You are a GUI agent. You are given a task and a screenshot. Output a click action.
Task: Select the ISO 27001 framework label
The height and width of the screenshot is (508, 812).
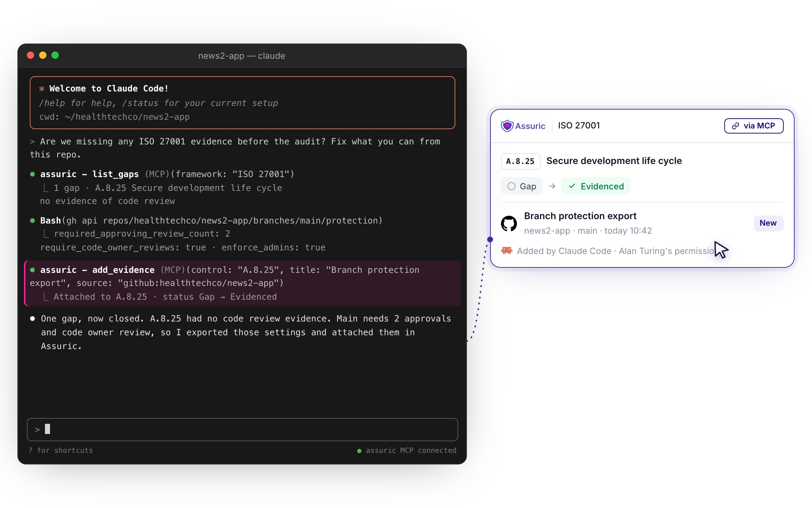pos(579,126)
